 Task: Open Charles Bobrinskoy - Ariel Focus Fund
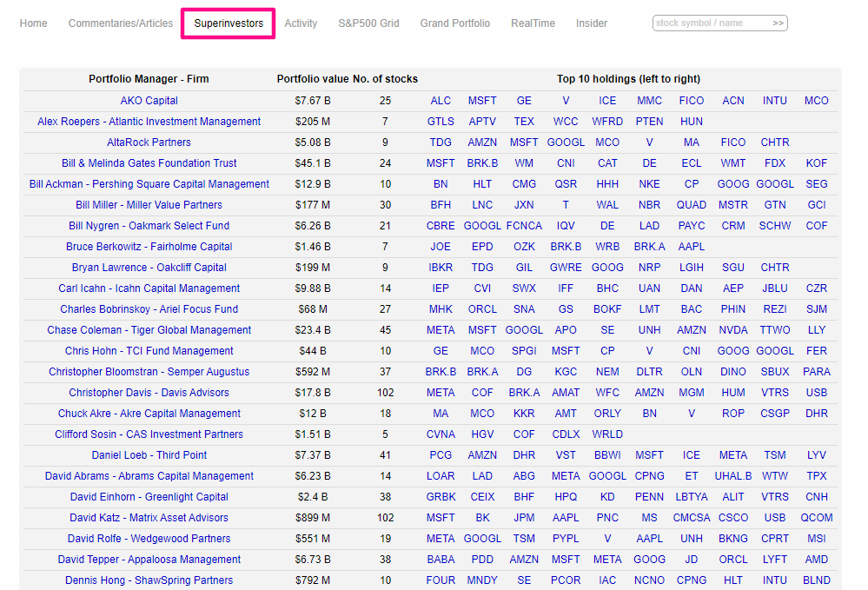(x=149, y=308)
